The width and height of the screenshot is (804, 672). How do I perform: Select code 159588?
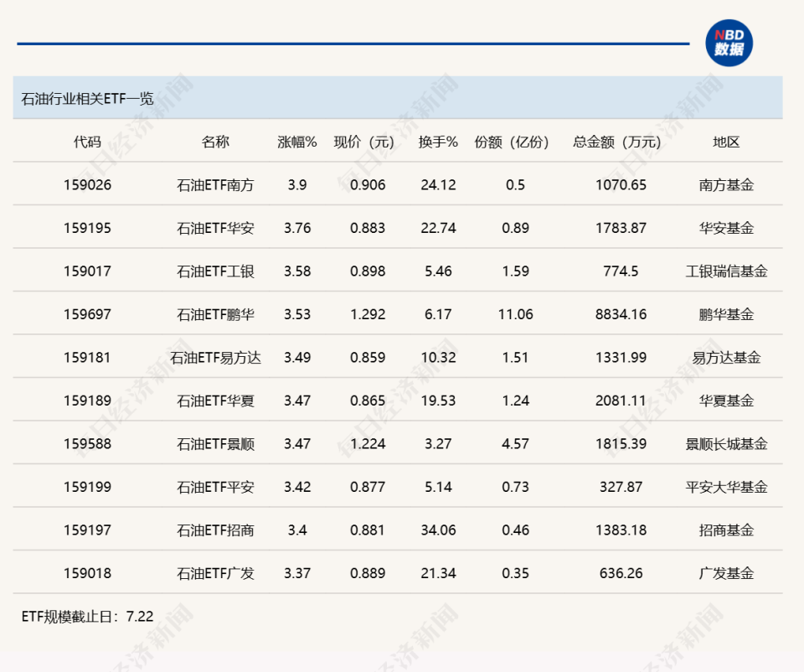pos(87,443)
